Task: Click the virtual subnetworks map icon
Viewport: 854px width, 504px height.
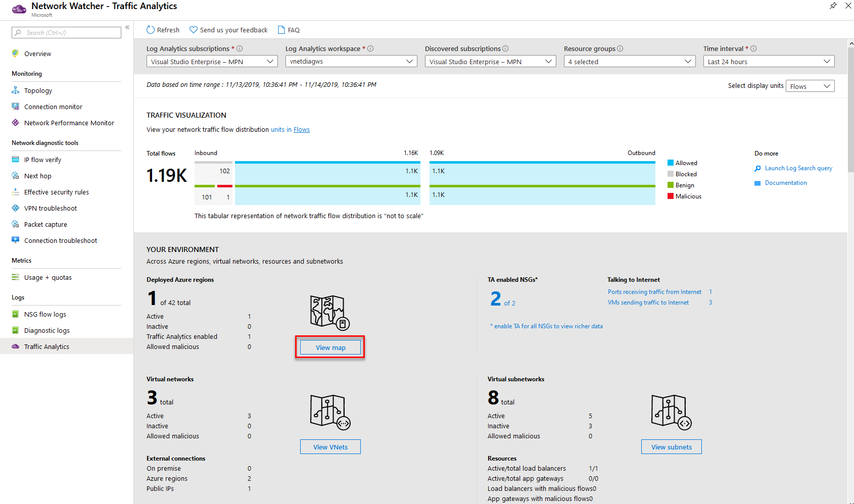Action: coord(671,412)
